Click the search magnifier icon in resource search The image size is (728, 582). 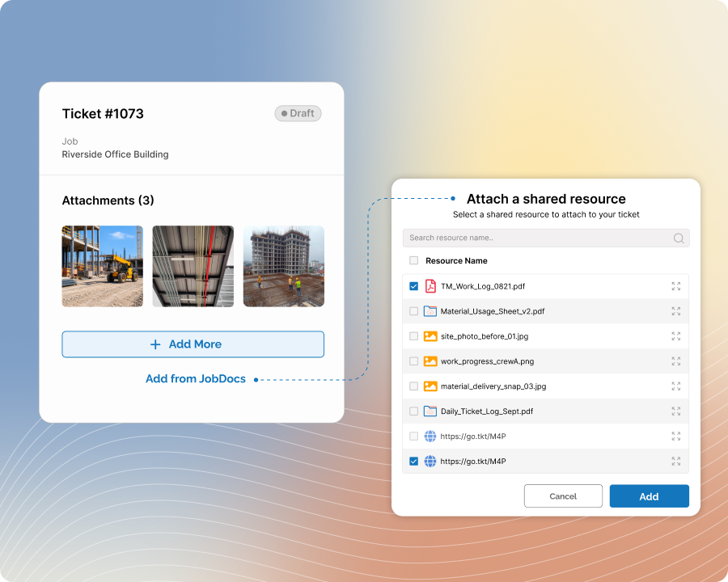(679, 238)
